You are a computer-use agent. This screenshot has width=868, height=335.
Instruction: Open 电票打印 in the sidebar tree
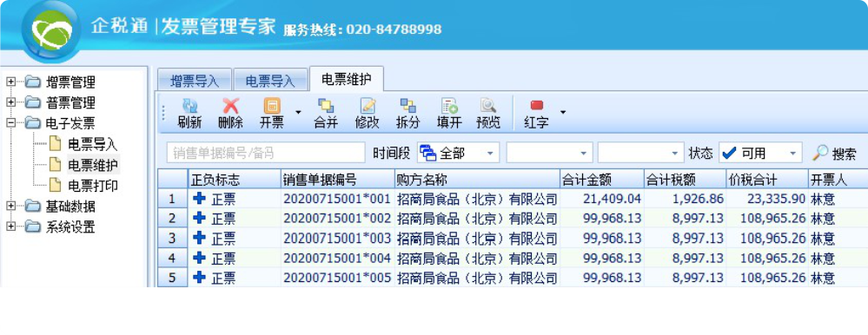(x=92, y=185)
